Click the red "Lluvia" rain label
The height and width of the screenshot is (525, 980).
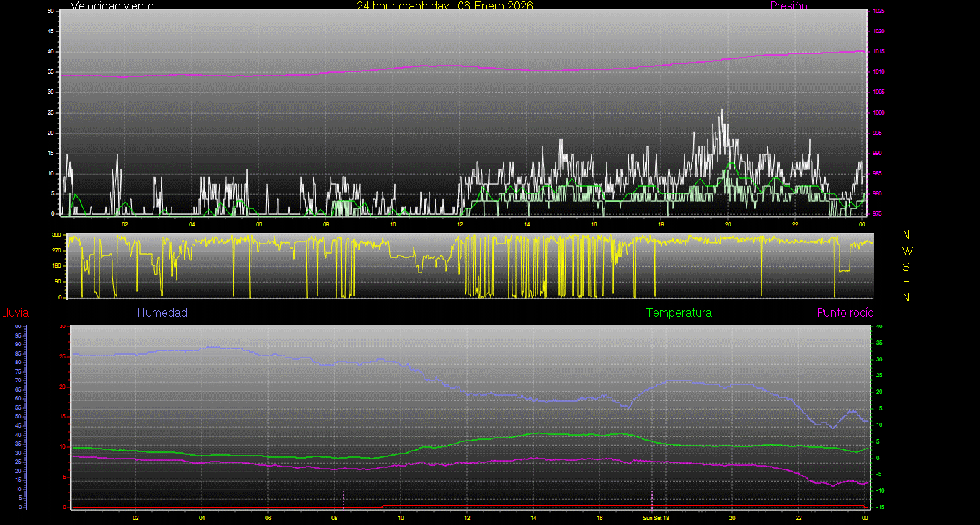(15, 313)
